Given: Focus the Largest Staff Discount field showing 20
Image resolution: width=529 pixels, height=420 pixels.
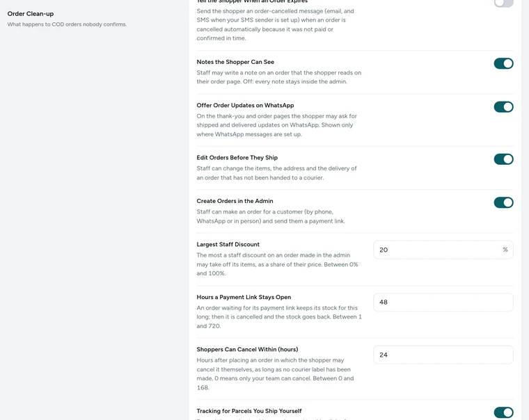Looking at the screenshot, I should (443, 250).
